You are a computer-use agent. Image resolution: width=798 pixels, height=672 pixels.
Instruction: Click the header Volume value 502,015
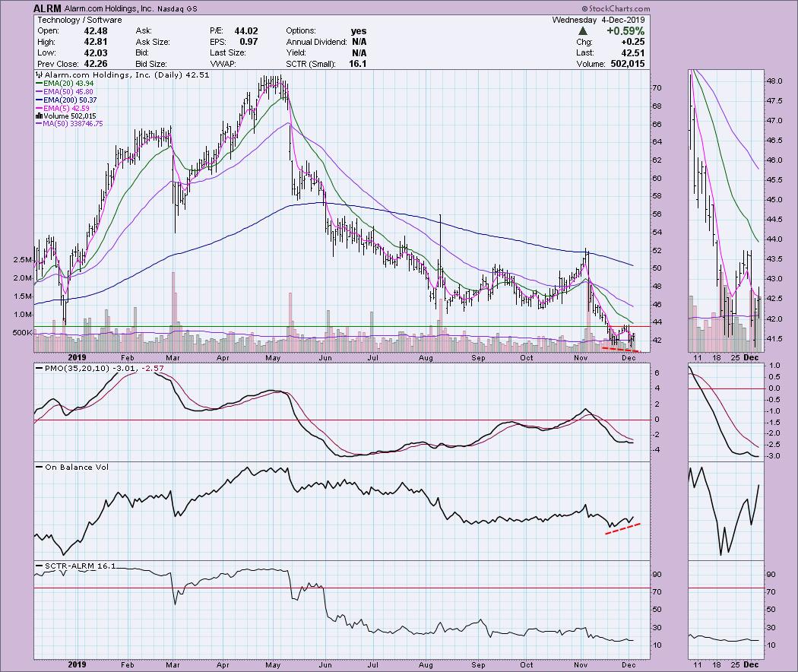click(628, 64)
